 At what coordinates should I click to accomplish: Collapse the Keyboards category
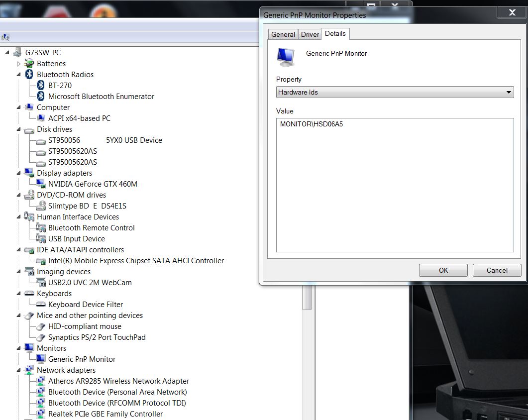(19, 294)
